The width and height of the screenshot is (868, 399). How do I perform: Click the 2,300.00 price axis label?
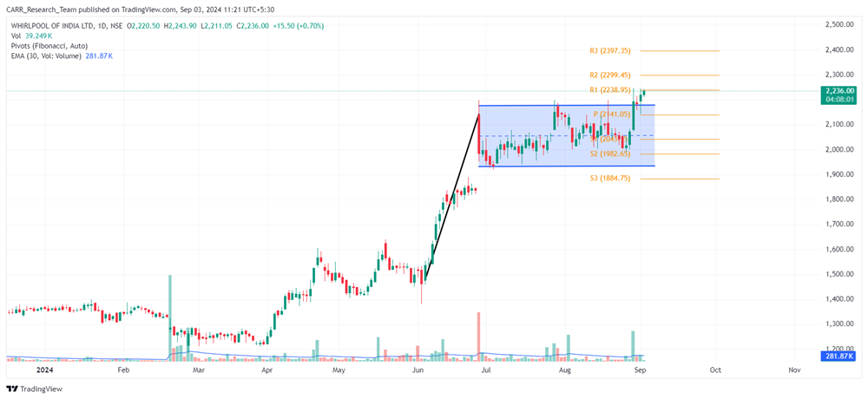coord(841,75)
